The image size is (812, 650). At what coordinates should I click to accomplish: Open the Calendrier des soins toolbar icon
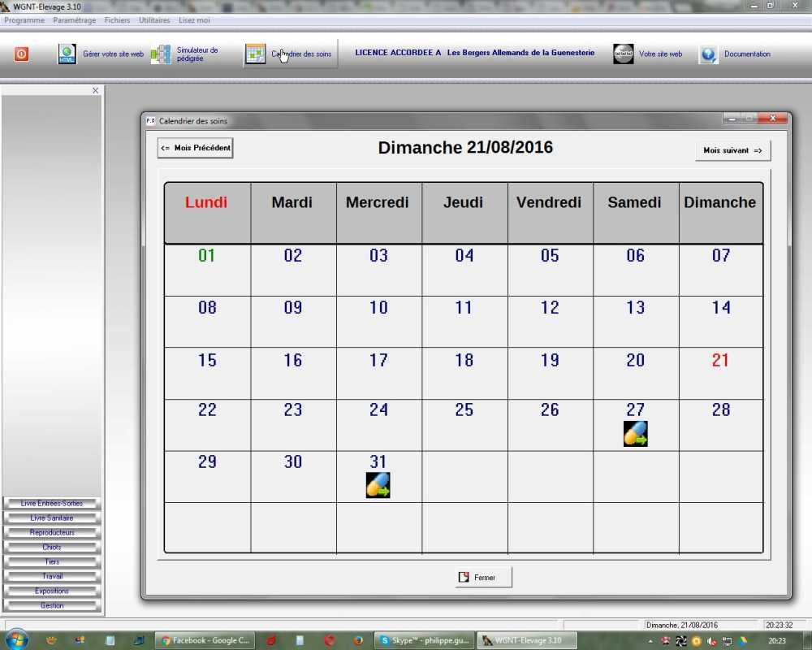[x=256, y=54]
